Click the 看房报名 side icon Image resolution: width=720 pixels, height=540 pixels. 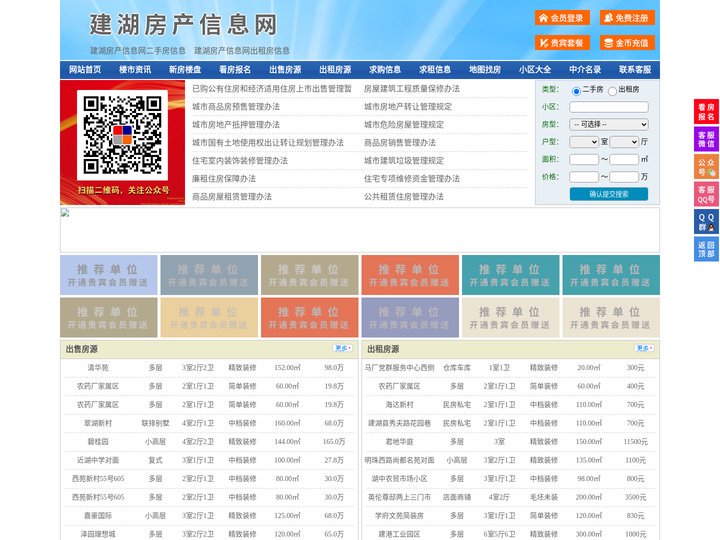706,112
